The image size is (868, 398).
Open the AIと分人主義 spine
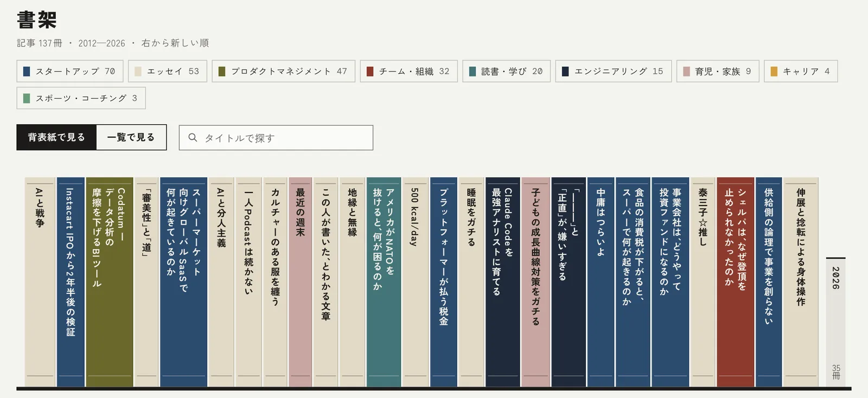(x=221, y=282)
